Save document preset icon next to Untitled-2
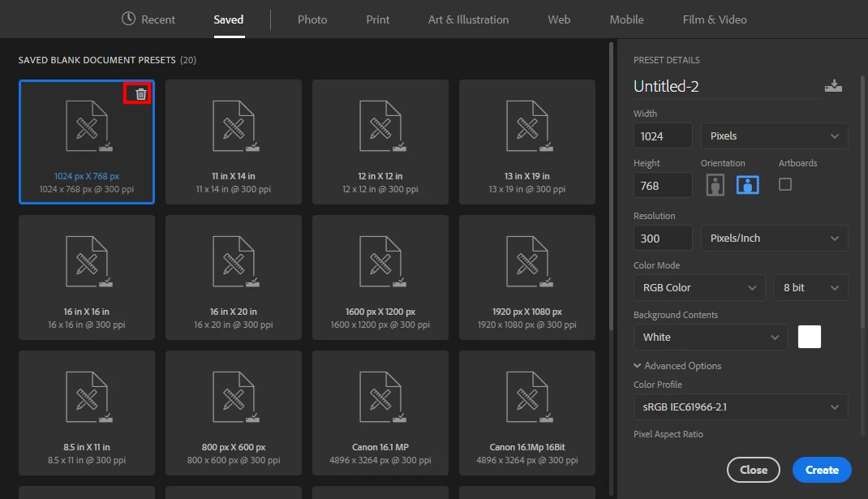 point(833,86)
